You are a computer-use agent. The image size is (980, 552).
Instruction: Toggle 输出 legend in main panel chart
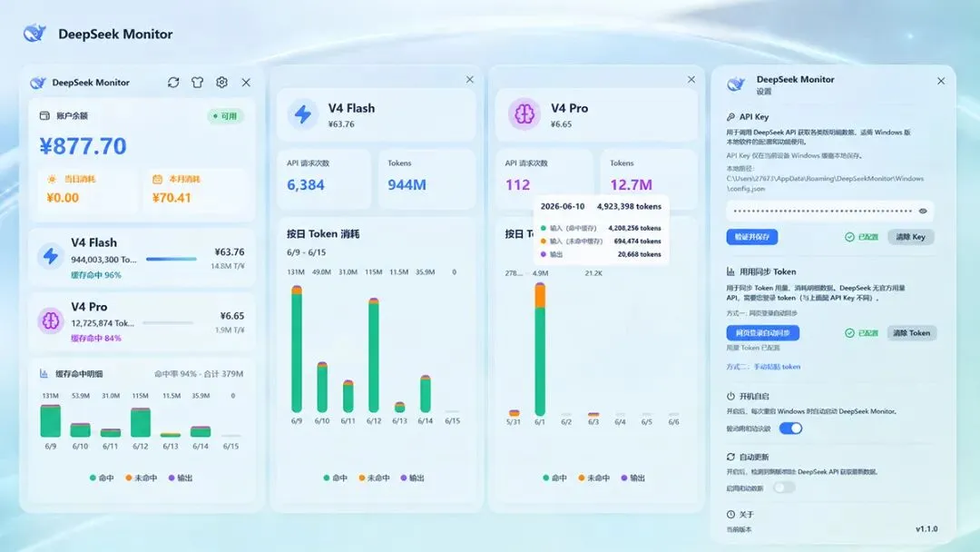pyautogui.click(x=181, y=478)
